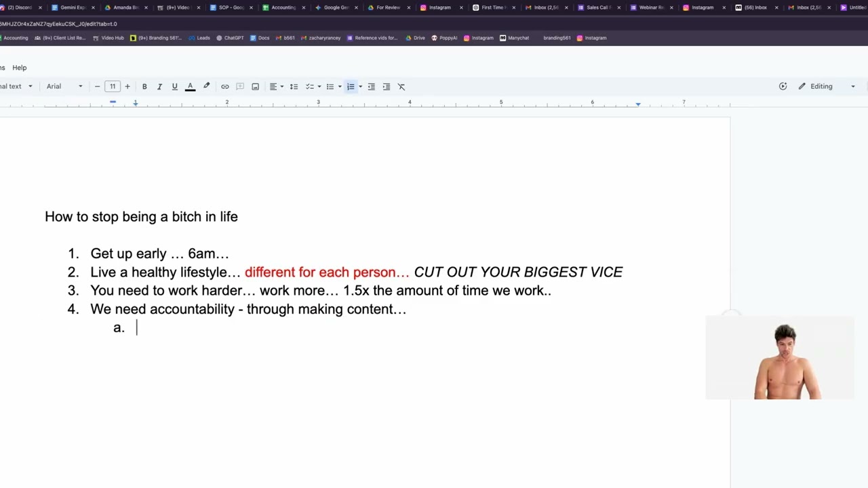Toggle the bulleted list icon
Viewport: 868px width, 488px height.
(x=330, y=86)
